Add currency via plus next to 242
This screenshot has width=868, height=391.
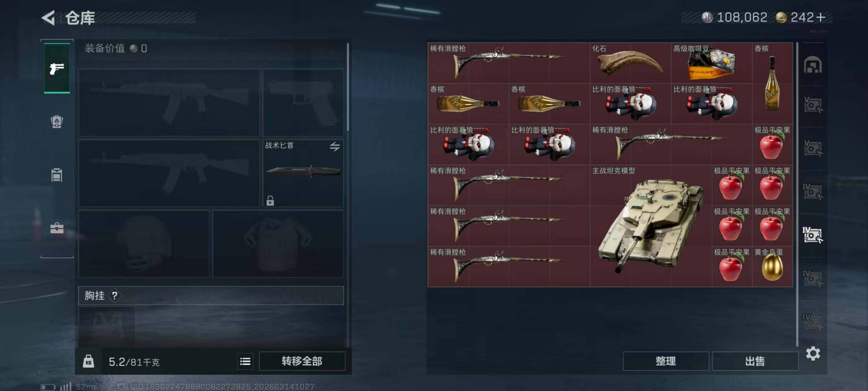pos(821,17)
